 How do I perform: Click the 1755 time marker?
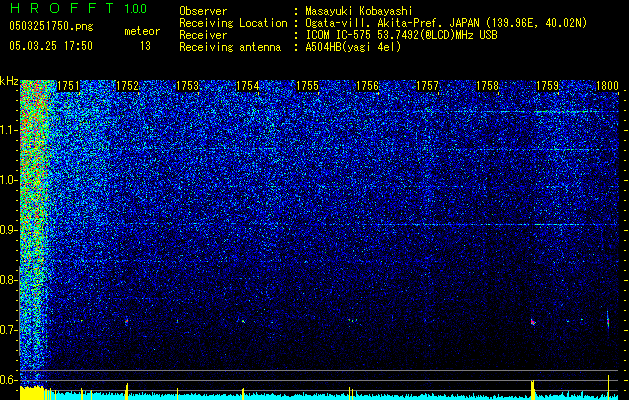click(307, 86)
